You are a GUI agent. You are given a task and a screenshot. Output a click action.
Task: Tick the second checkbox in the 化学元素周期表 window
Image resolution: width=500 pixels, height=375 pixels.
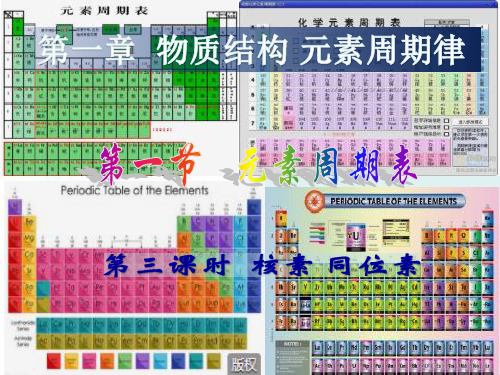[x=447, y=127]
